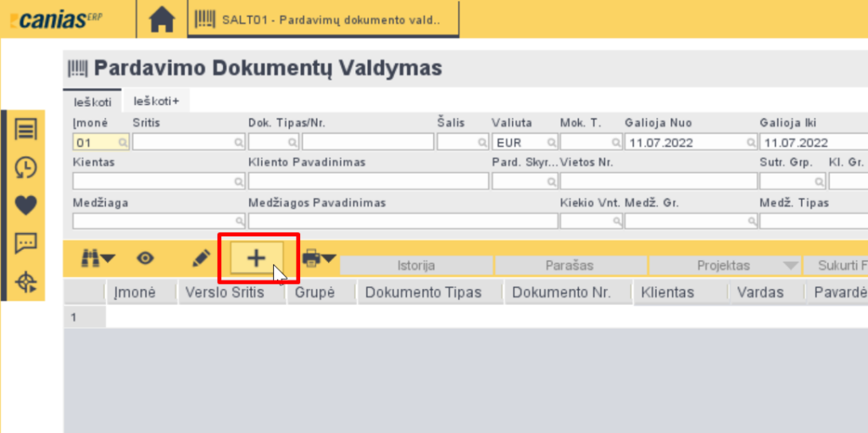Click the pencil edit icon in toolbar
This screenshot has height=433, width=868.
point(200,258)
